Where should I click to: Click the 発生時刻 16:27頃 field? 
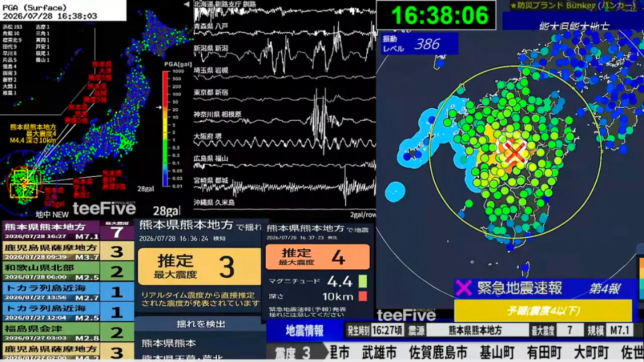click(374, 331)
